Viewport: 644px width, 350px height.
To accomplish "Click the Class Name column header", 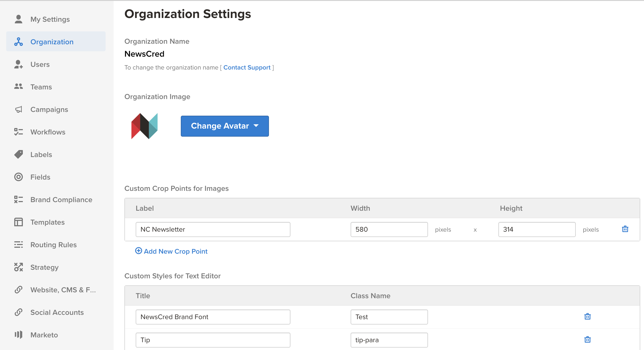I will coord(370,296).
